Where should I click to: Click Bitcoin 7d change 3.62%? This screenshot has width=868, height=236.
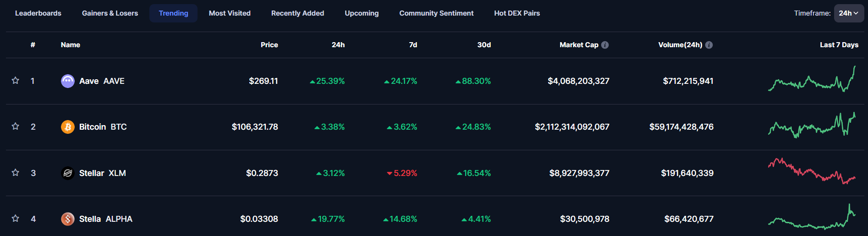tap(402, 127)
